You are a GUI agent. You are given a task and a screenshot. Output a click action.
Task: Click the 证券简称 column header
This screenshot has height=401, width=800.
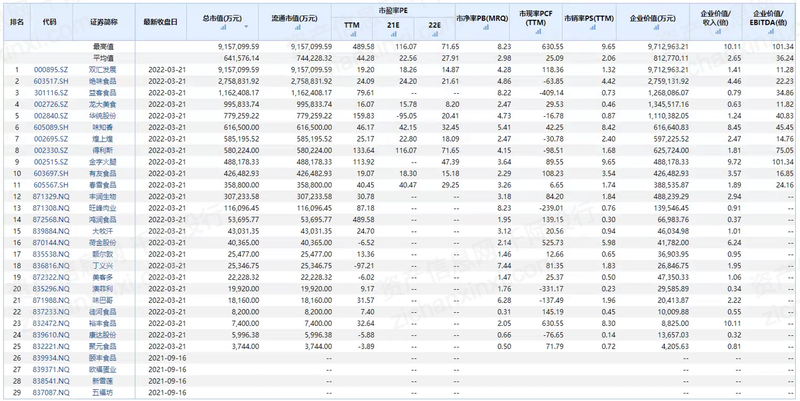(x=104, y=22)
